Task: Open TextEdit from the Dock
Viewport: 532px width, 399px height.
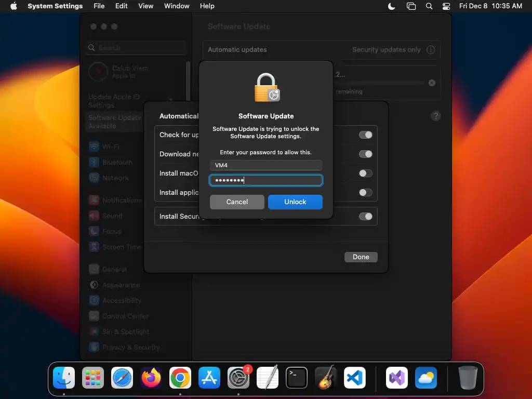Action: click(x=268, y=378)
